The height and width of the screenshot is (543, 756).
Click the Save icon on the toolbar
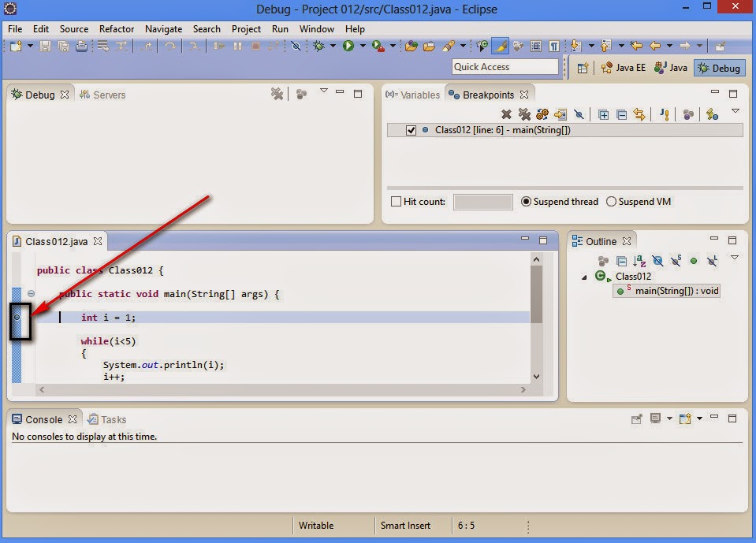(x=45, y=46)
